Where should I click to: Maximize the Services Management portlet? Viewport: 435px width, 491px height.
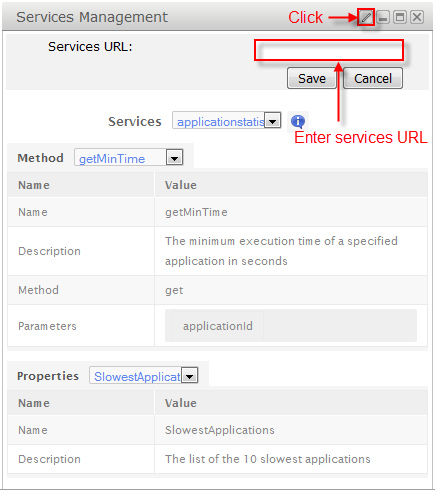[x=400, y=17]
